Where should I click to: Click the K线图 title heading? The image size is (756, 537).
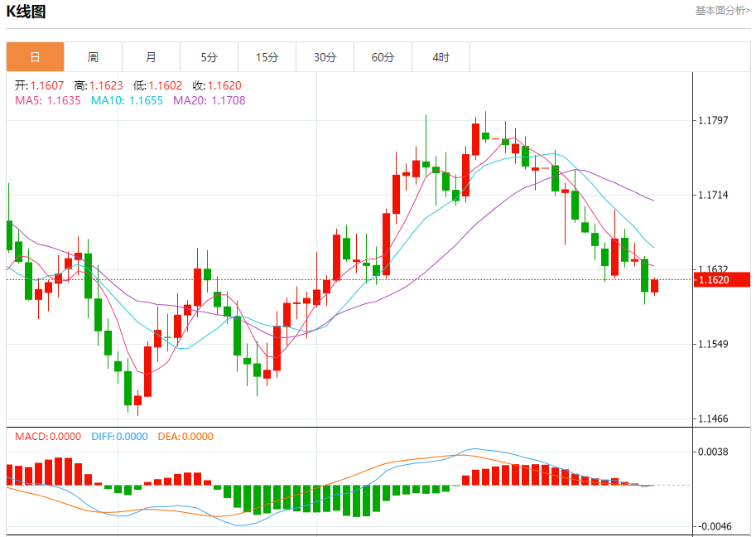[x=26, y=12]
